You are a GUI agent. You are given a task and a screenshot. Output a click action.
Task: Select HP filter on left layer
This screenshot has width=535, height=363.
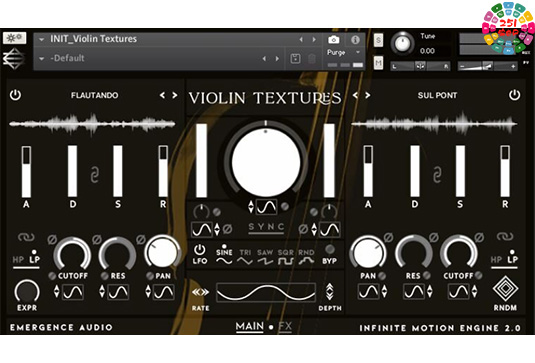tap(18, 260)
